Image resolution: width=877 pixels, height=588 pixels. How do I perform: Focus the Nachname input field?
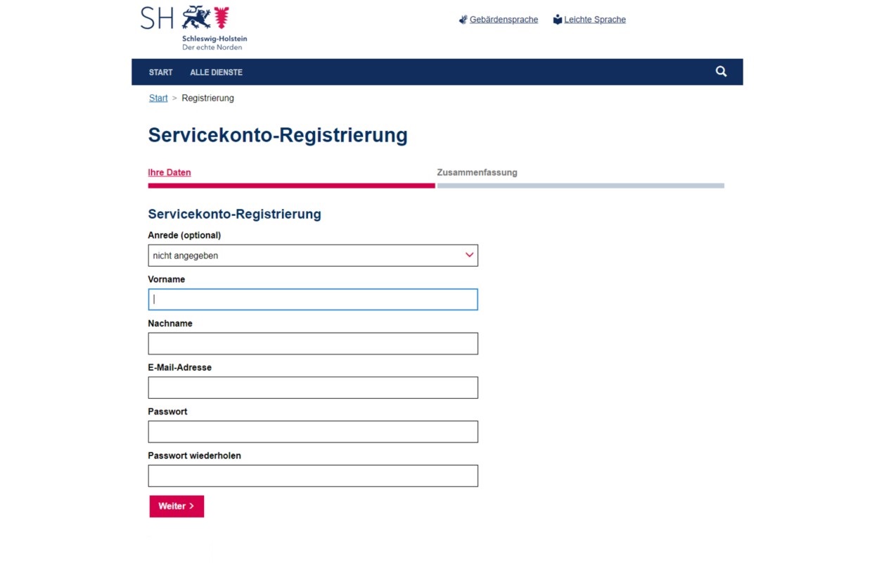click(x=313, y=344)
